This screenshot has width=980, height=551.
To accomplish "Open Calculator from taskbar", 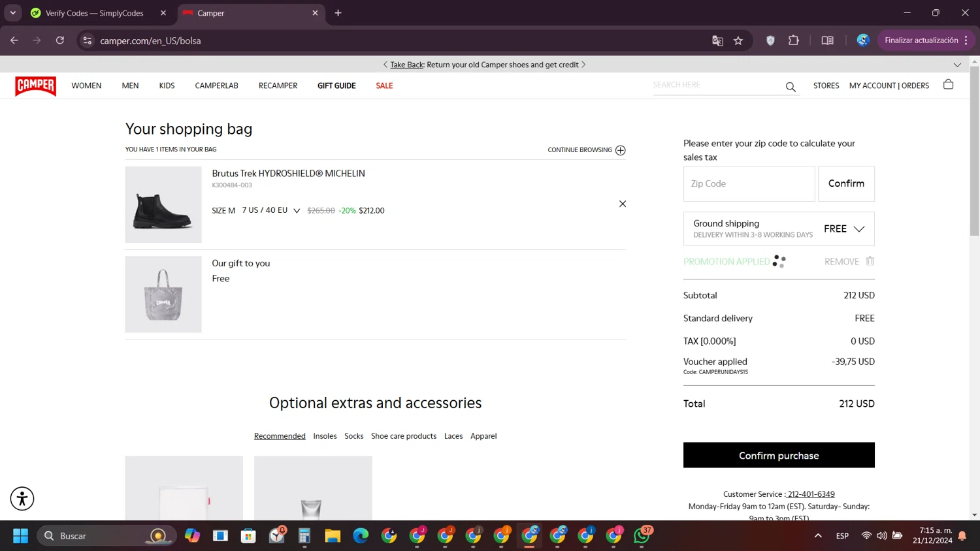I will pyautogui.click(x=304, y=536).
